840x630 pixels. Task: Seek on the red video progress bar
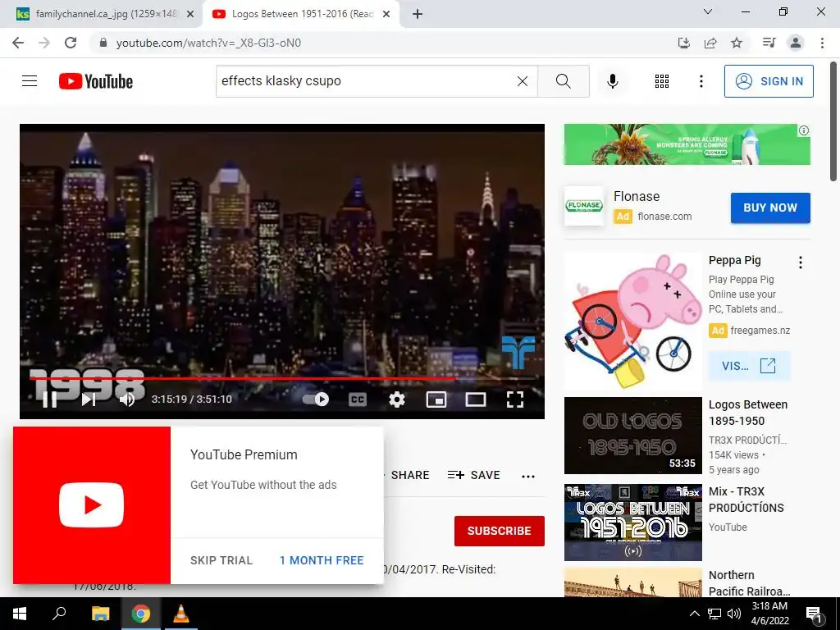point(284,378)
